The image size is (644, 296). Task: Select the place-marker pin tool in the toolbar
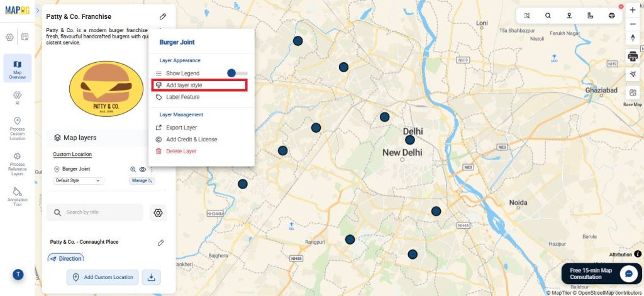tap(569, 16)
